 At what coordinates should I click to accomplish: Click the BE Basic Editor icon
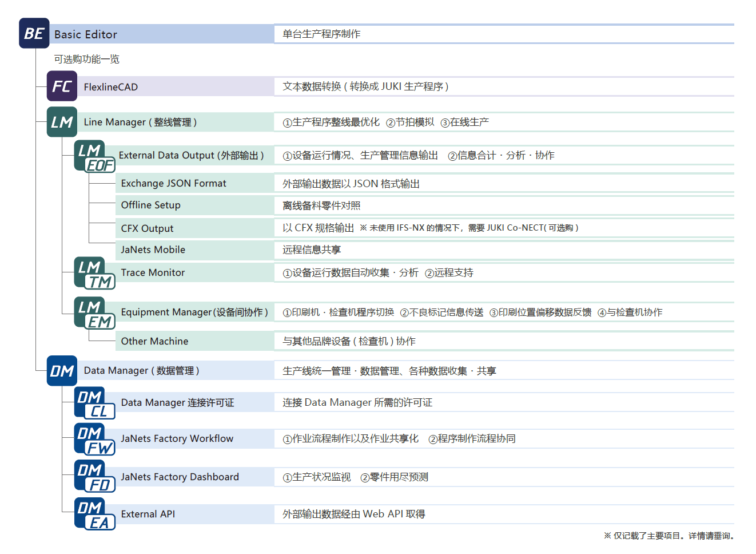pyautogui.click(x=34, y=34)
